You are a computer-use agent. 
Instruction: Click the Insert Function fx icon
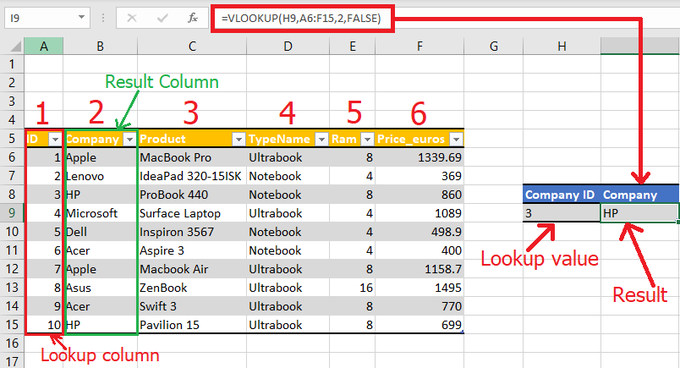pyautogui.click(x=193, y=18)
